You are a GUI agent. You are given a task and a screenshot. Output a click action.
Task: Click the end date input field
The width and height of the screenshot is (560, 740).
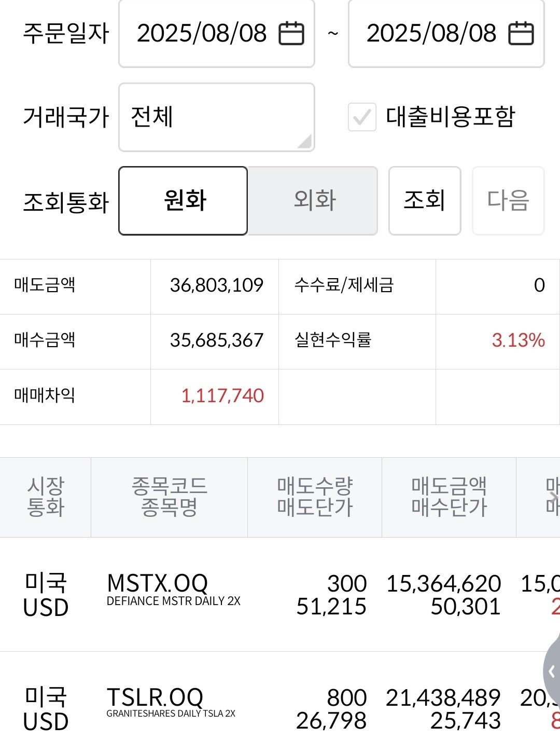(x=431, y=34)
